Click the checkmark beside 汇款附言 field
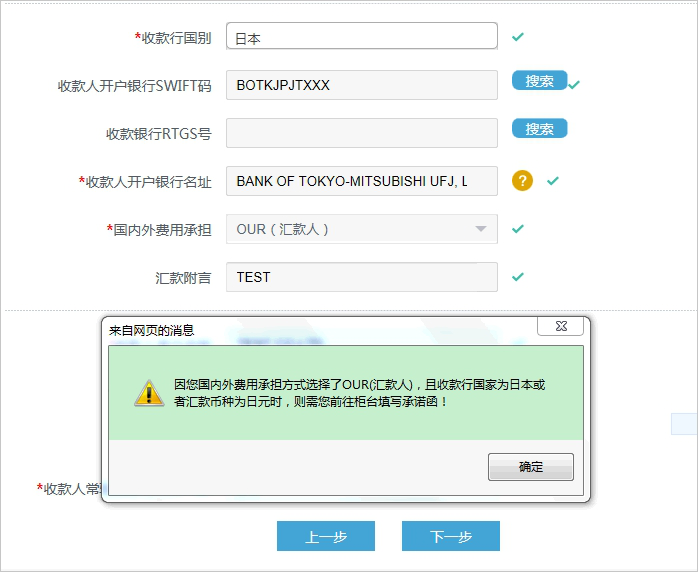 pyautogui.click(x=517, y=277)
